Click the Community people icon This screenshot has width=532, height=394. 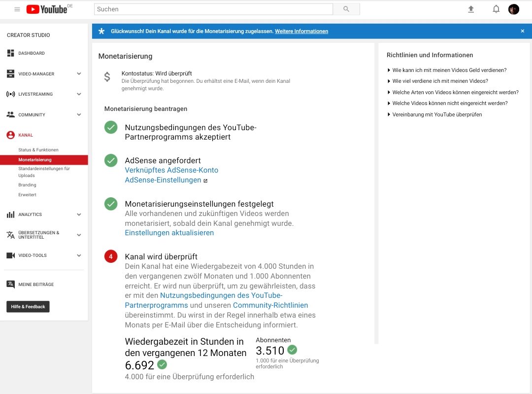(10, 114)
